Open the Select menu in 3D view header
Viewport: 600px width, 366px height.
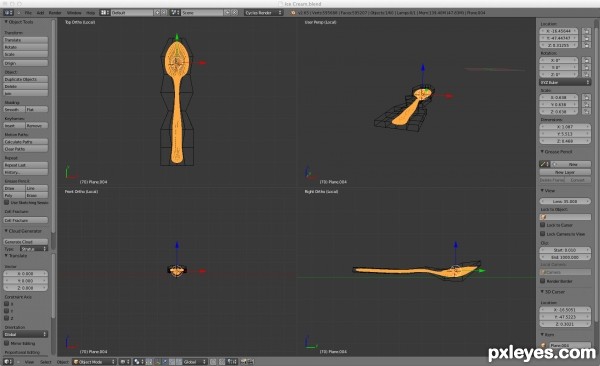pyautogui.click(x=46, y=361)
